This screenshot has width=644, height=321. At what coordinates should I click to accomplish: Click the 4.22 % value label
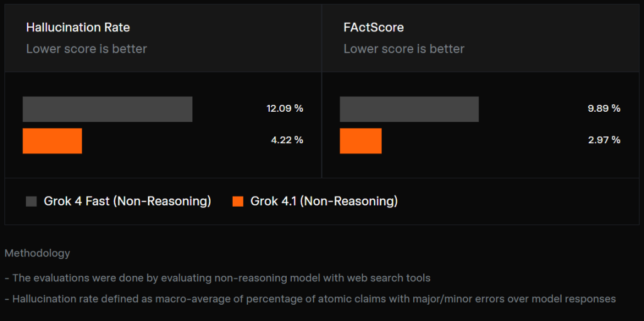pyautogui.click(x=287, y=140)
